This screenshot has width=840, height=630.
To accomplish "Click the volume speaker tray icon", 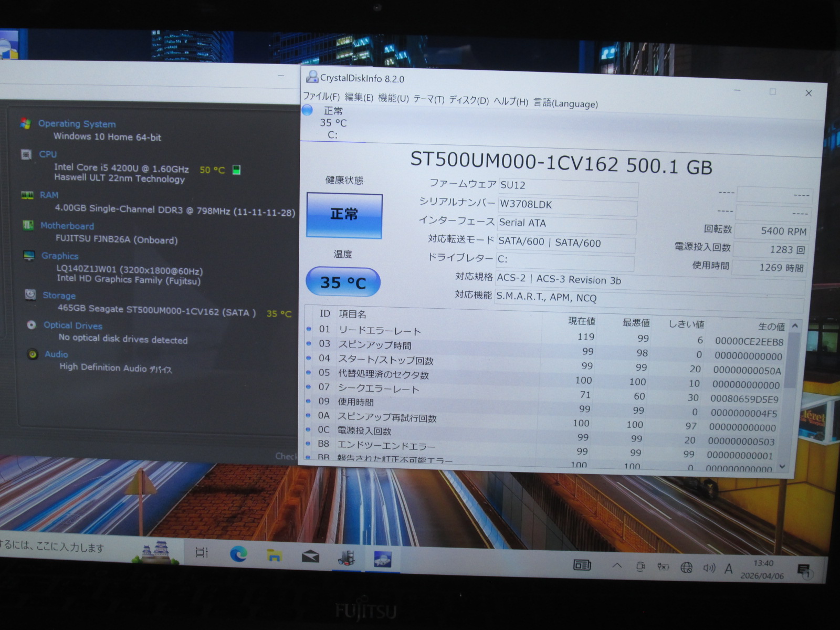I will click(x=709, y=568).
